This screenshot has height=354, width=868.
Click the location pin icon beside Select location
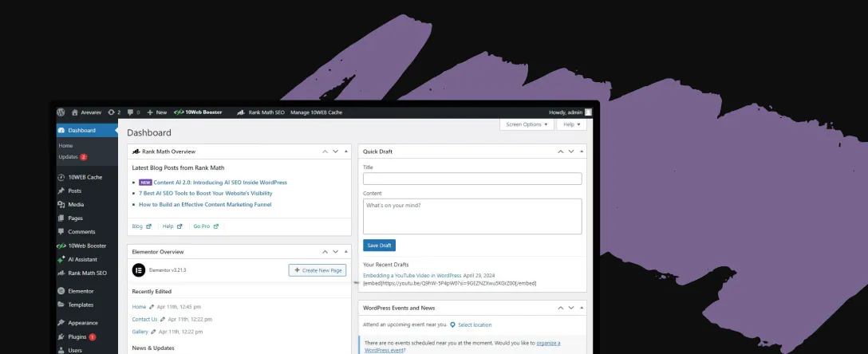(452, 324)
